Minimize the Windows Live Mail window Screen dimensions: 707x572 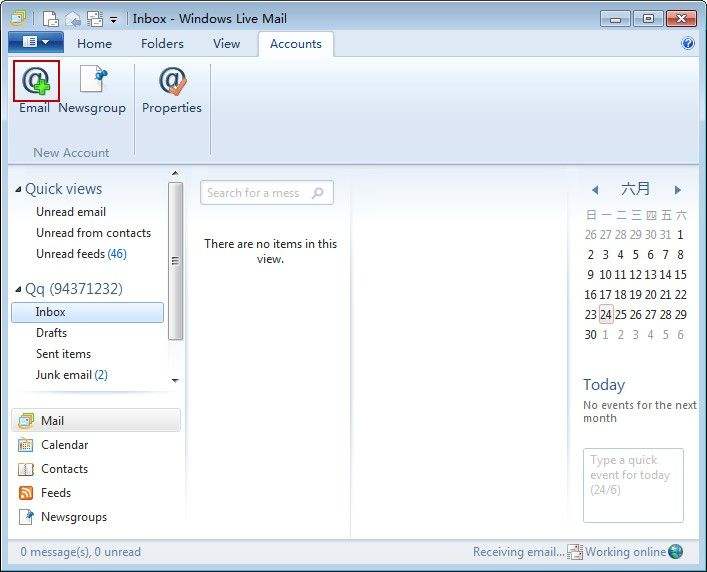coord(615,19)
